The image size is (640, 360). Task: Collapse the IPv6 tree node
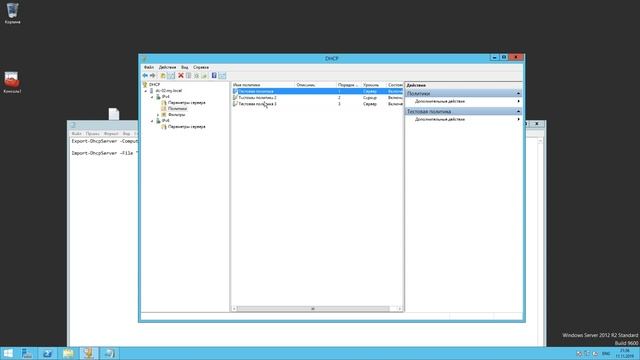coord(152,121)
